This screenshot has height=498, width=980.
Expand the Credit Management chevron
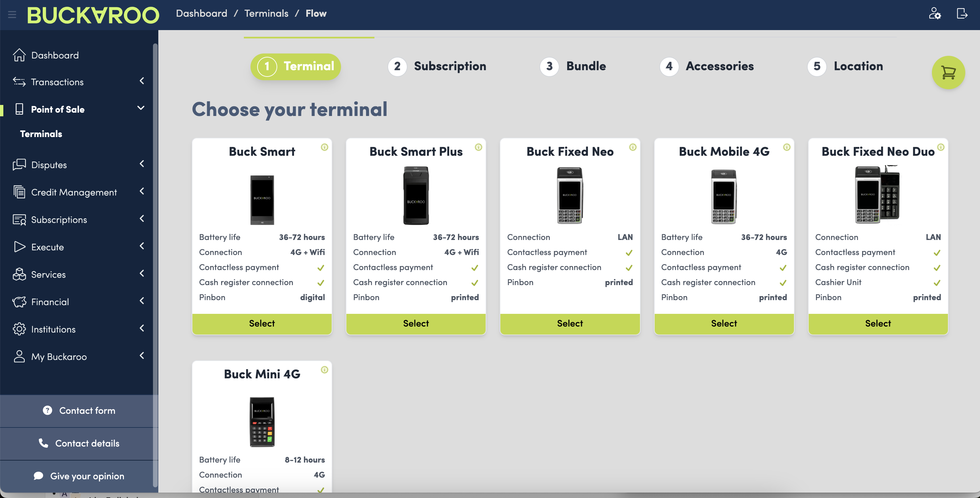(x=142, y=192)
